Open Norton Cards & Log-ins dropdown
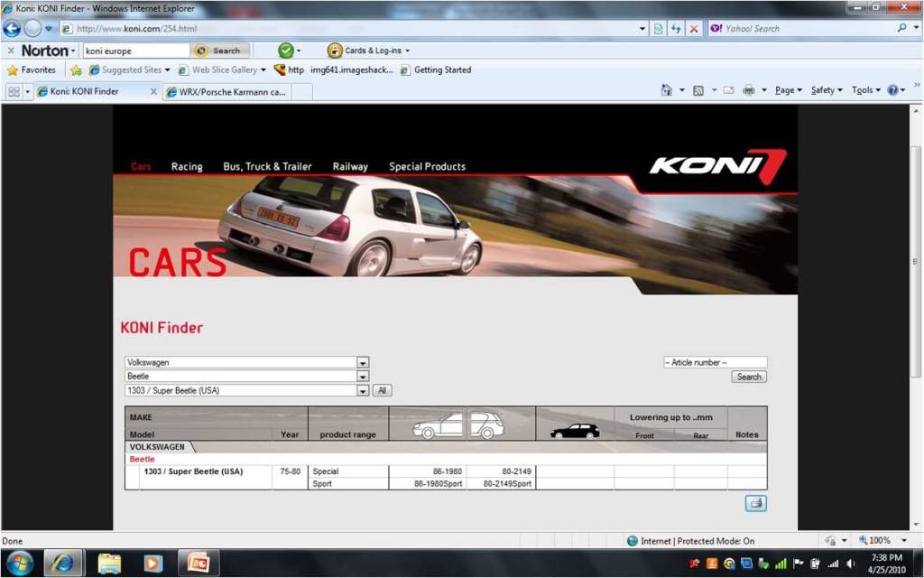 point(369,51)
